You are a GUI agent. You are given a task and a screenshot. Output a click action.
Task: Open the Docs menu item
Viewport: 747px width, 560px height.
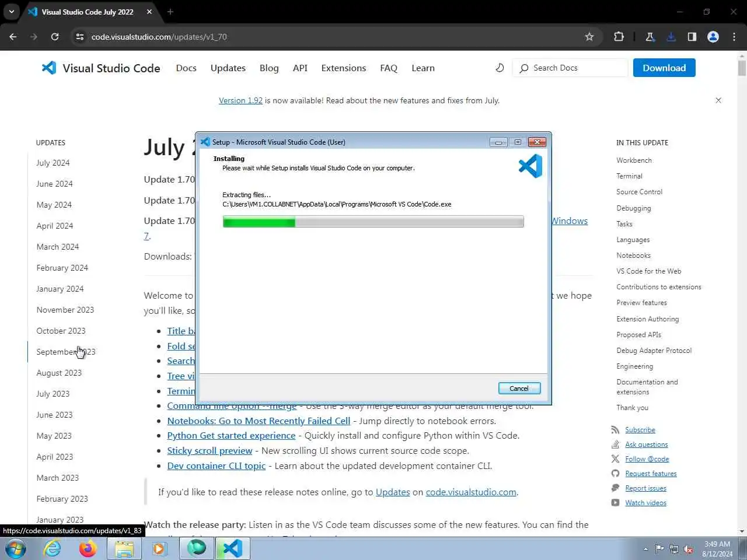186,68
